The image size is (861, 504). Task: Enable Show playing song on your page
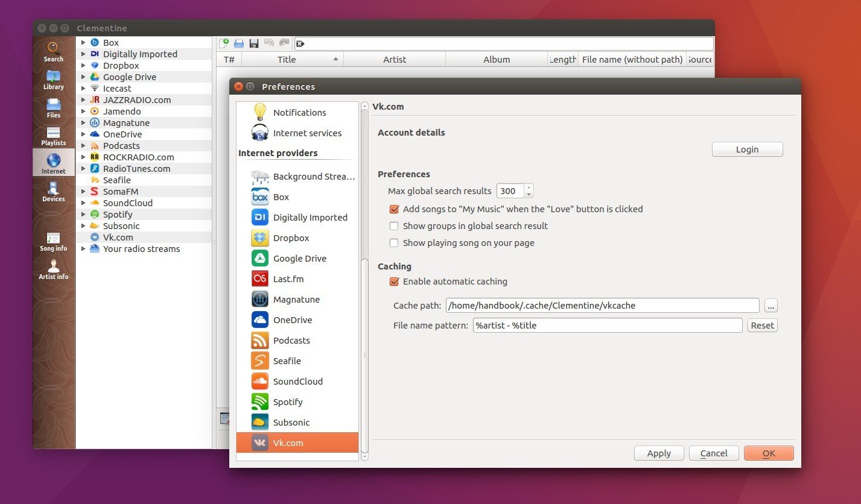(x=395, y=243)
